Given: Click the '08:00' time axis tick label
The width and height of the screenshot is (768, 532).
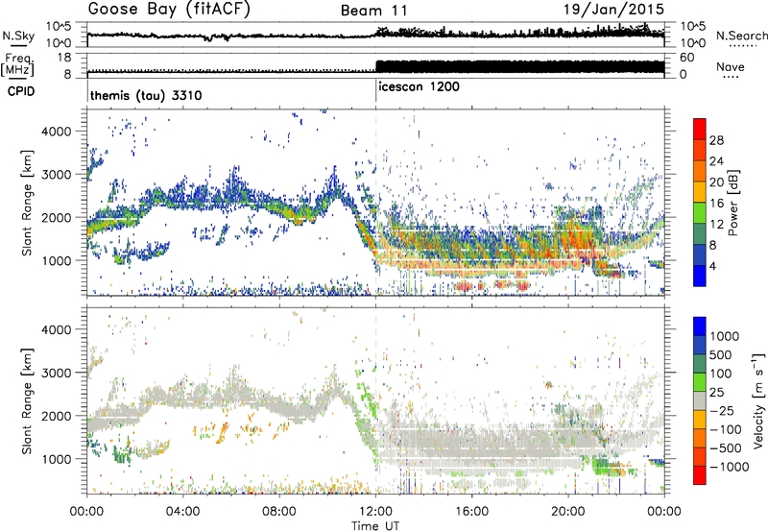Looking at the screenshot, I should [x=279, y=512].
